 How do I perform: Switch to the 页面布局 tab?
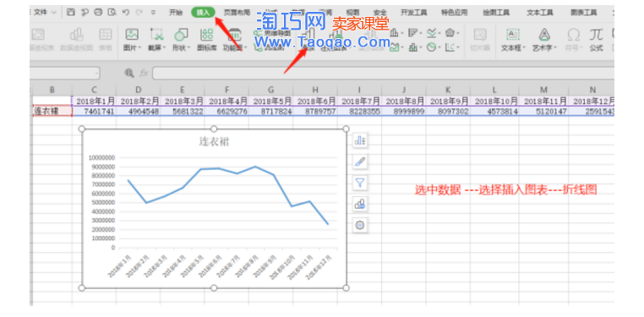[x=237, y=13]
